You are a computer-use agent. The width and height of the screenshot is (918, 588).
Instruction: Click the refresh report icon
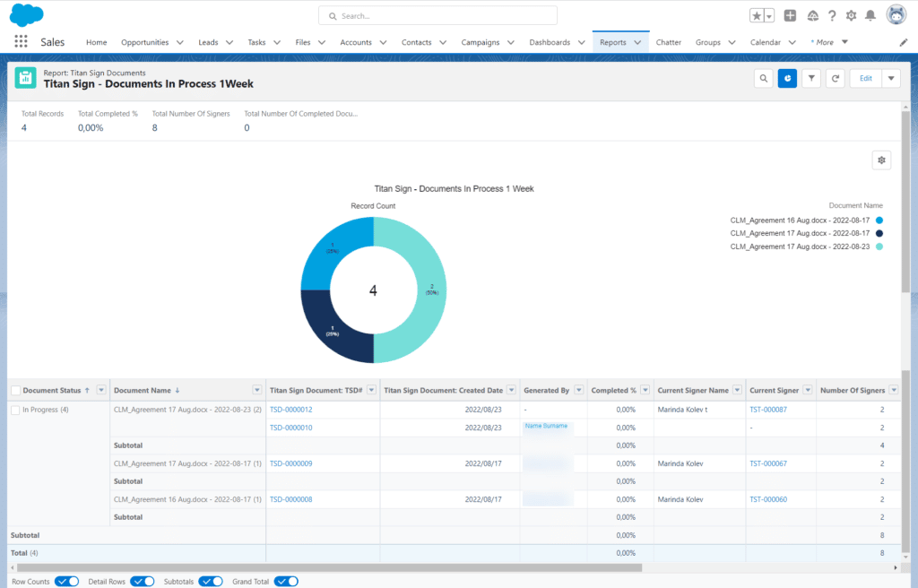pyautogui.click(x=835, y=79)
